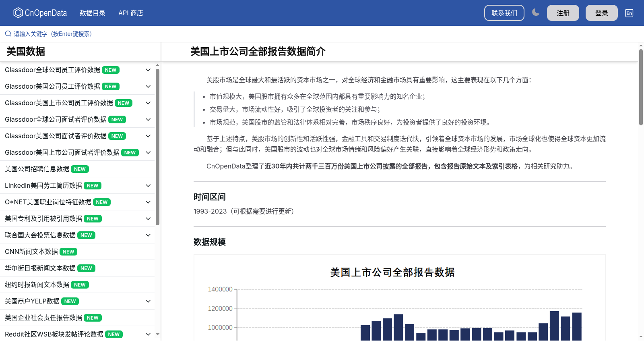Viewport: 644px width, 347px height.
Task: Open Reddit社区WSB板块发帖评论数据 item
Action: pyautogui.click(x=54, y=335)
